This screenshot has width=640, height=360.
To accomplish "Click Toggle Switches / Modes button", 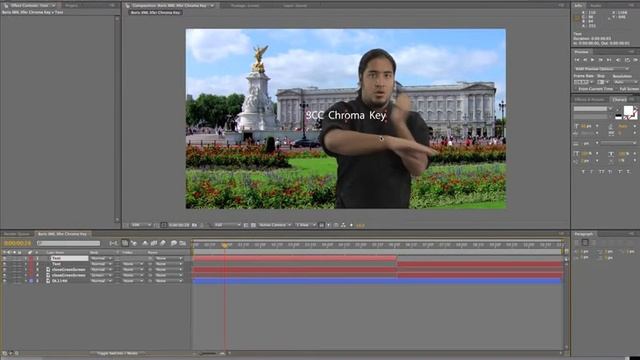I will point(117,353).
